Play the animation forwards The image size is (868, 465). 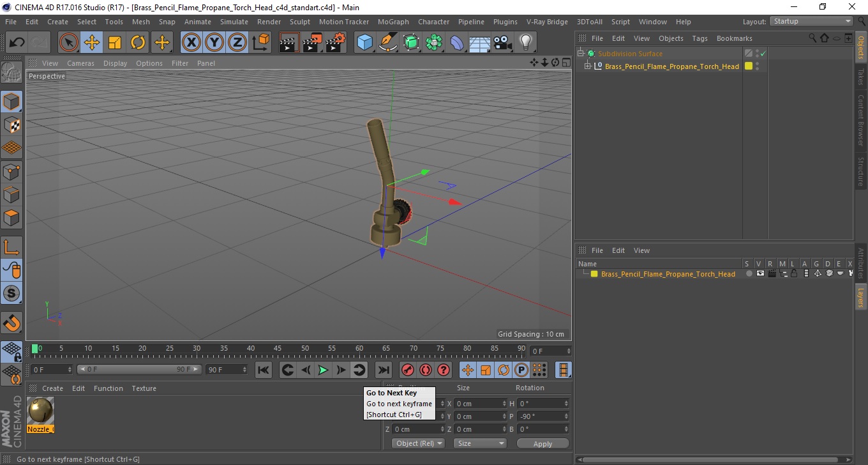pos(324,370)
